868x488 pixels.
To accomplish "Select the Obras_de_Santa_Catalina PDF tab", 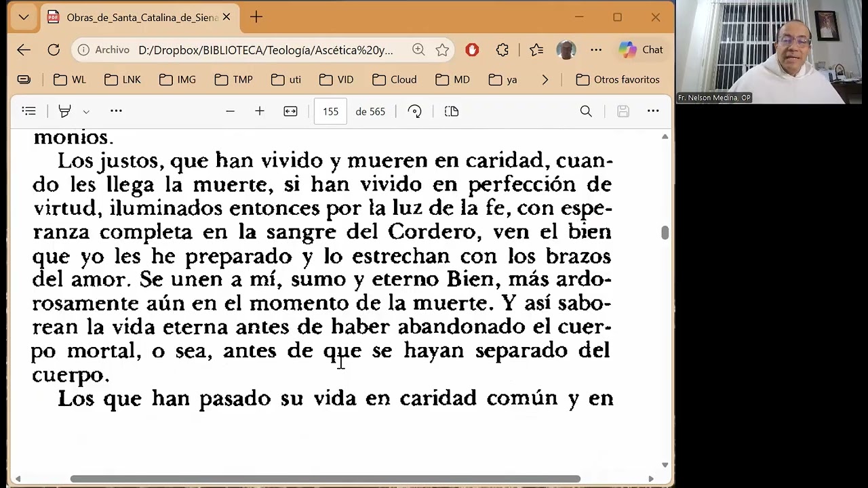I will pos(139,18).
